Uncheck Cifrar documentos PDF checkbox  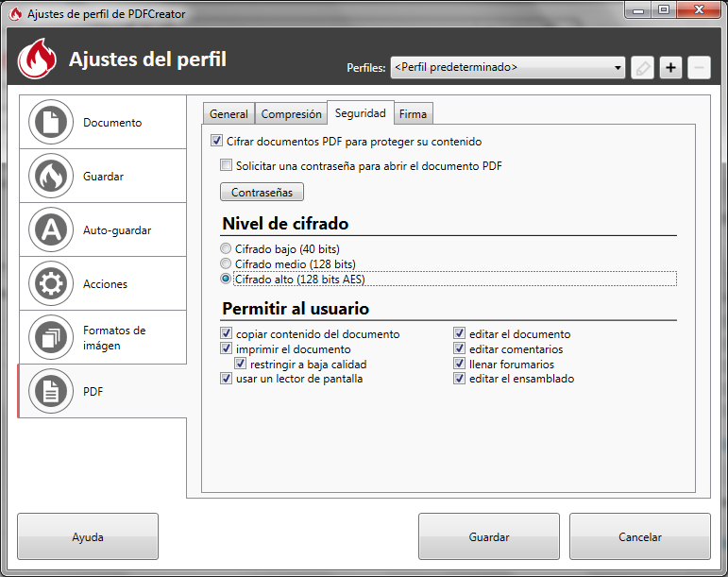click(216, 141)
